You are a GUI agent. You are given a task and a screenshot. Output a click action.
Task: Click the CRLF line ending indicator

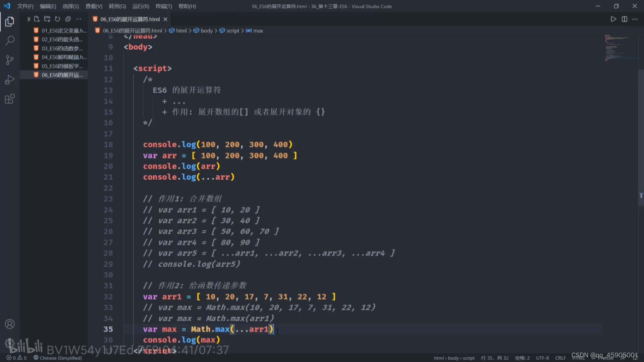click(x=560, y=358)
